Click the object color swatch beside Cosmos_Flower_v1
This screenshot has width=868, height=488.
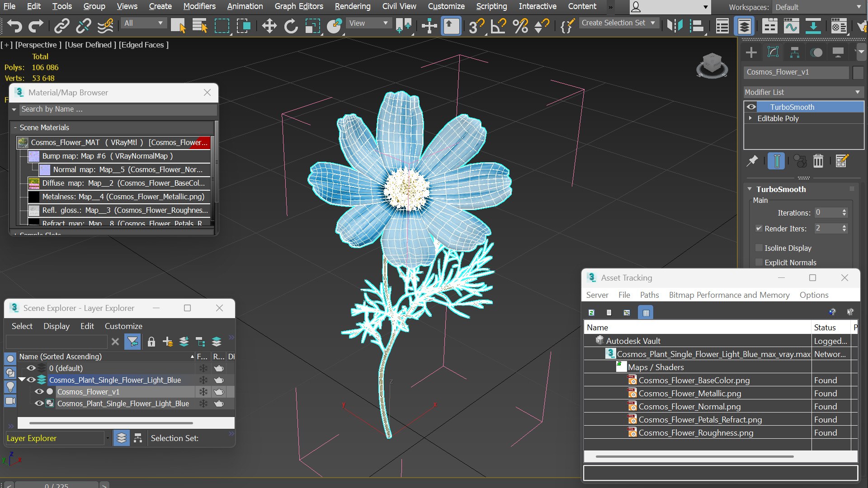click(858, 72)
